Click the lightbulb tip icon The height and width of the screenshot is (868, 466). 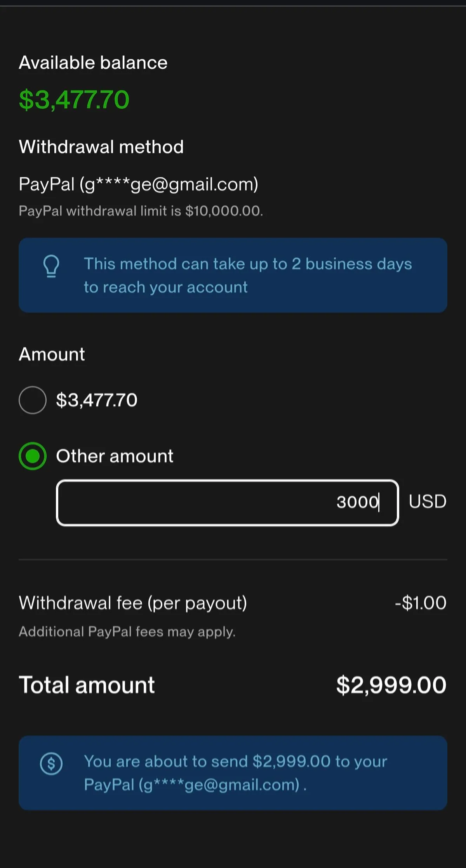[x=51, y=266]
